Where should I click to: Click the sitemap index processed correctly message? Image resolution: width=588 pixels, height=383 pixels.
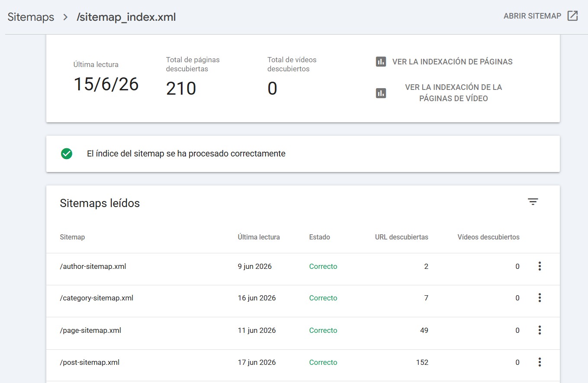pyautogui.click(x=186, y=153)
